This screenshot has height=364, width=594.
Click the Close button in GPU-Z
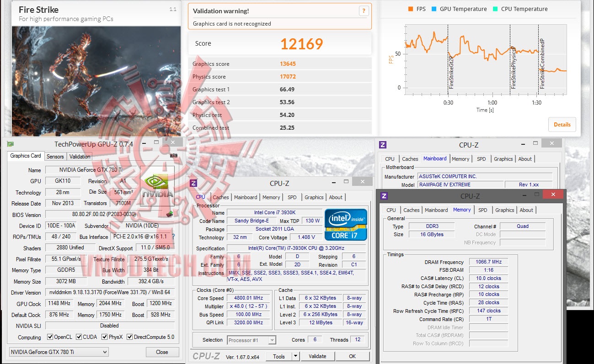point(162,352)
